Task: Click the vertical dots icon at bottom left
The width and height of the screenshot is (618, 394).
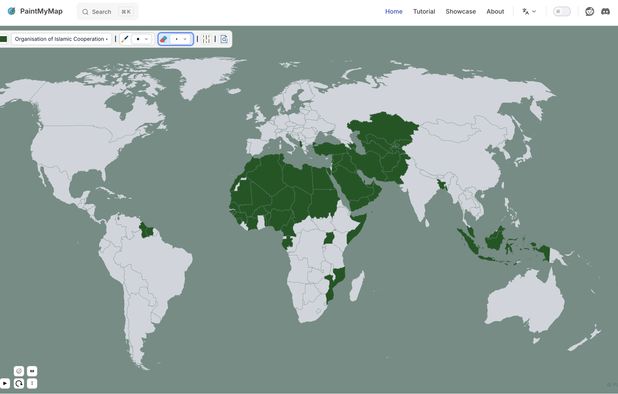Action: [x=32, y=383]
